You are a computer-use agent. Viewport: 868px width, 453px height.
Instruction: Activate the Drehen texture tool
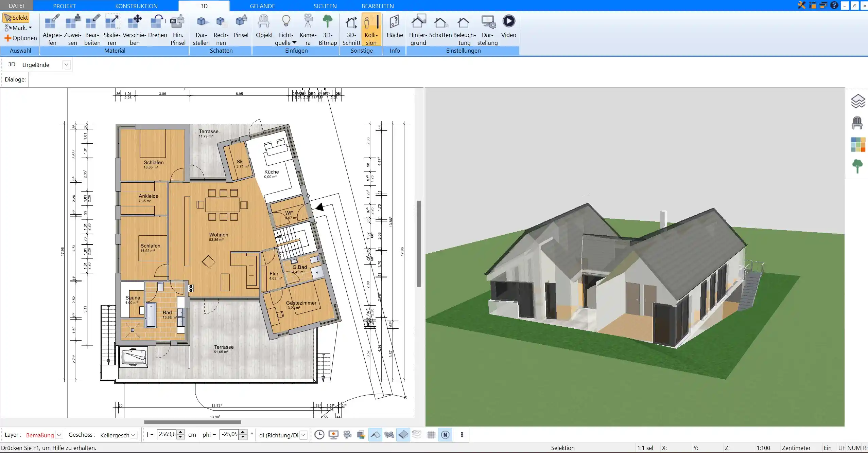tap(158, 26)
